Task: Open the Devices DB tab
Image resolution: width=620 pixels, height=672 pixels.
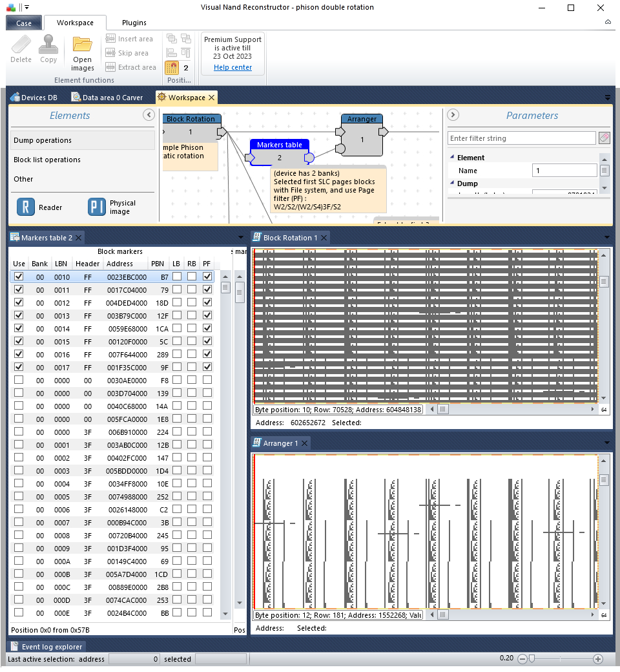Action: coord(34,98)
